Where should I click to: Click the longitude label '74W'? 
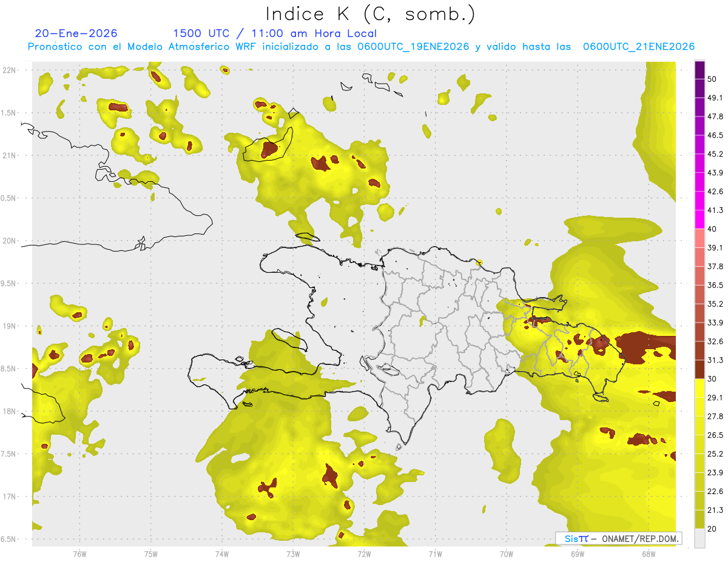(x=221, y=554)
